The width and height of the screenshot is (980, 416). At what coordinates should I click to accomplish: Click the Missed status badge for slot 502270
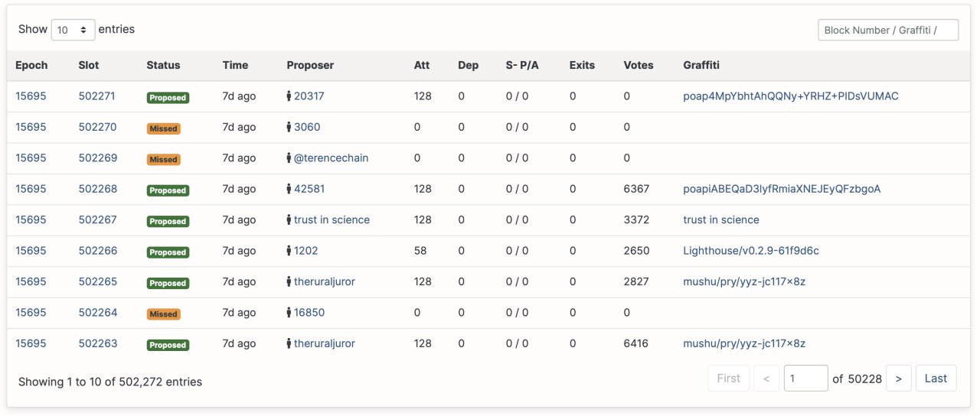[164, 128]
